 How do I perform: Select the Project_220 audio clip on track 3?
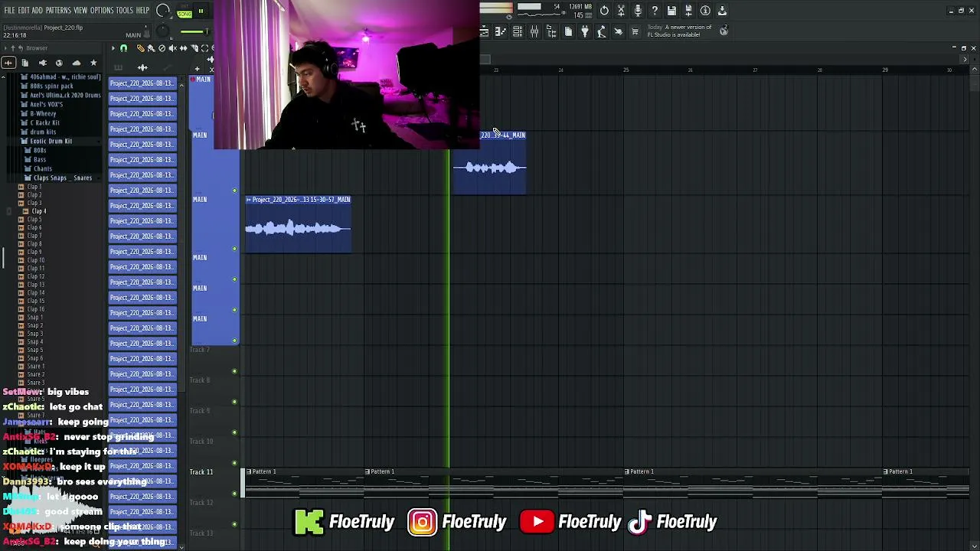coord(298,224)
